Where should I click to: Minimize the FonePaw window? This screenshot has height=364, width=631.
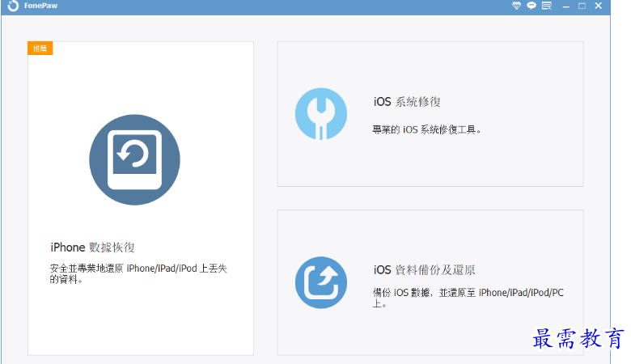(x=565, y=6)
